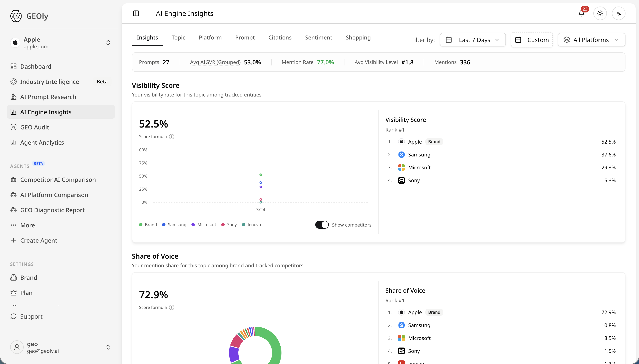639x364 pixels.
Task: Click Sony icon in Visibility Score ranking
Action: [401, 180]
